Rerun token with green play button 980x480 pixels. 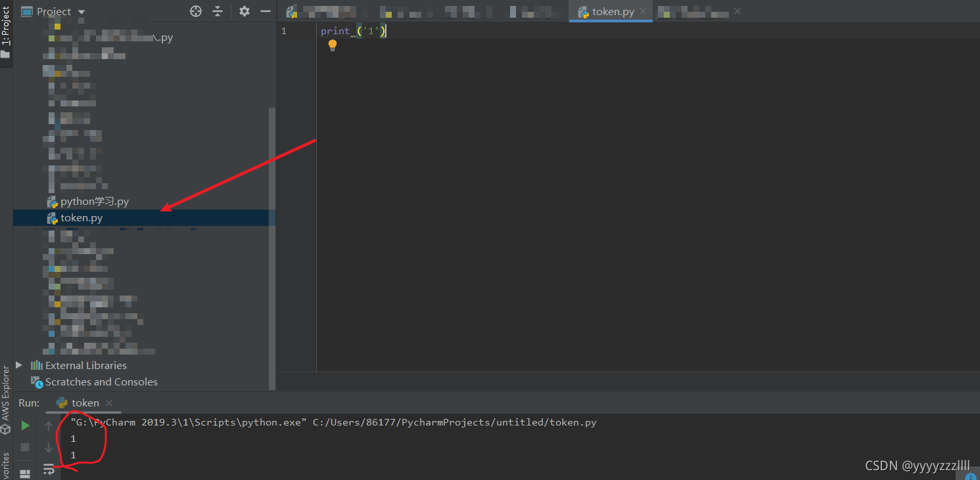tap(25, 425)
